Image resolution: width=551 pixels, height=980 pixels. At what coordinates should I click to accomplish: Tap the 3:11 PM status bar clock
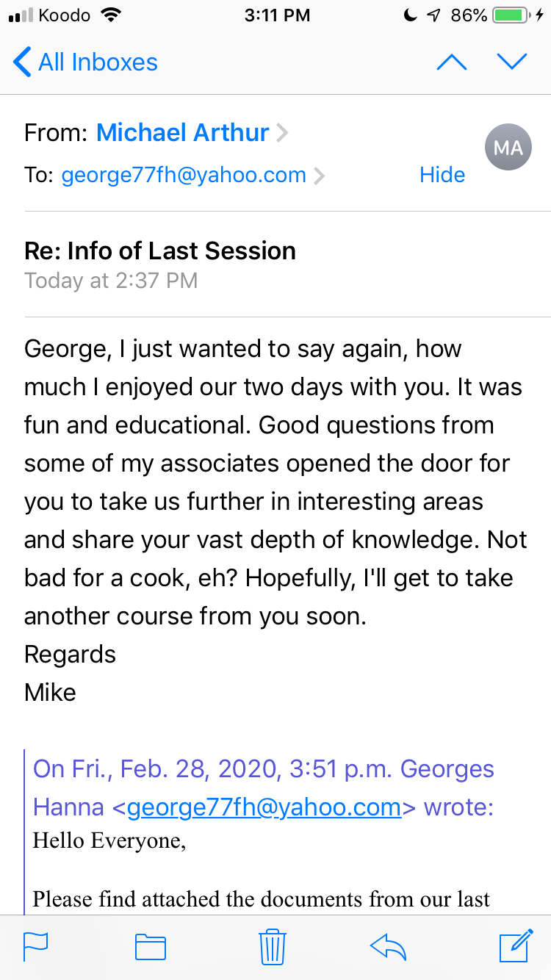(x=275, y=15)
